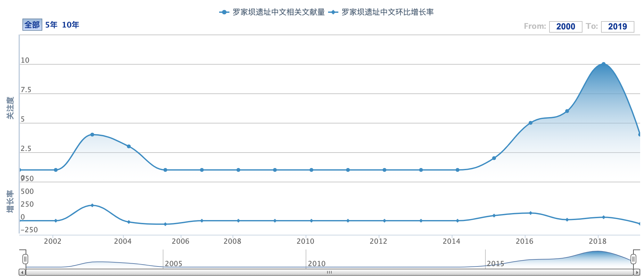The width and height of the screenshot is (644, 277).
Task: Click the 2004 data point at value 3
Action: point(129,146)
